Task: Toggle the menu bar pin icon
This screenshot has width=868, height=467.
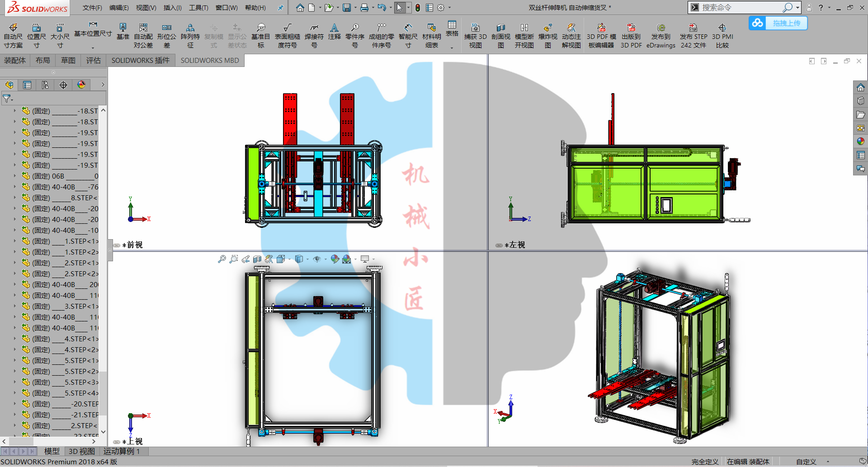Action: (280, 8)
